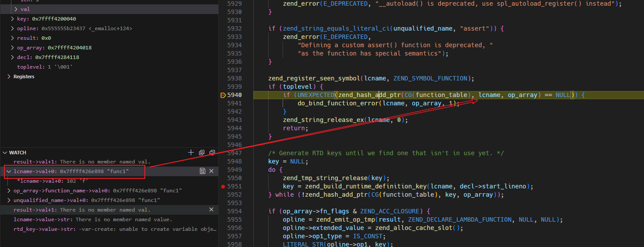644x247 pixels.
Task: Collapse the WATCH section
Action: coord(5,153)
